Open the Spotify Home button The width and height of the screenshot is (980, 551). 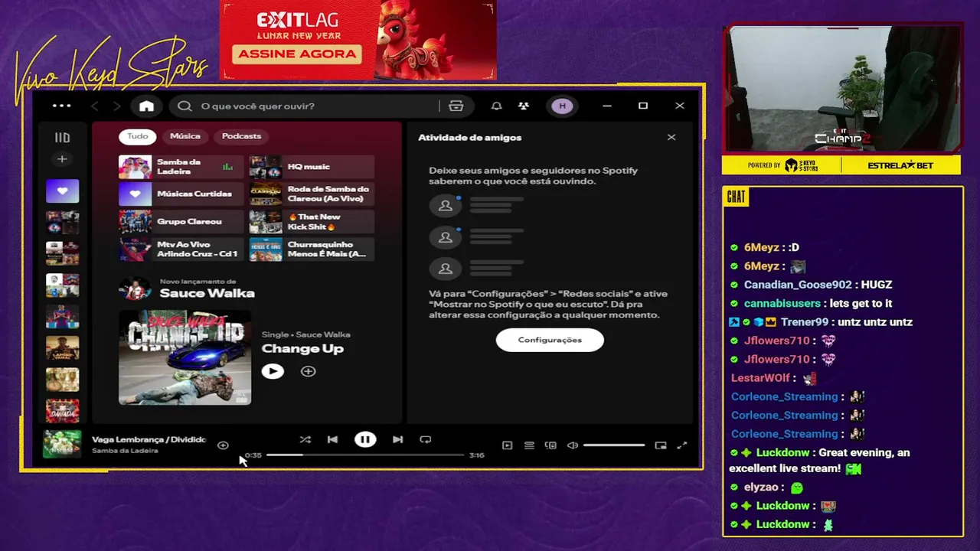coord(146,106)
